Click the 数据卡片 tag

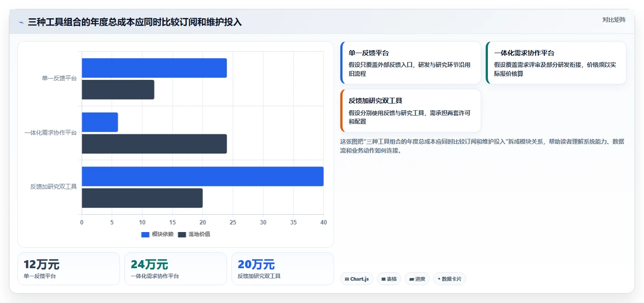[x=450, y=279]
